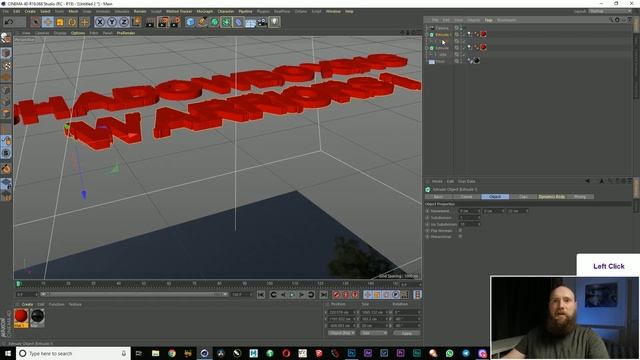Open the deformer objects icon
Viewport: 640px width, 360px height.
238,22
